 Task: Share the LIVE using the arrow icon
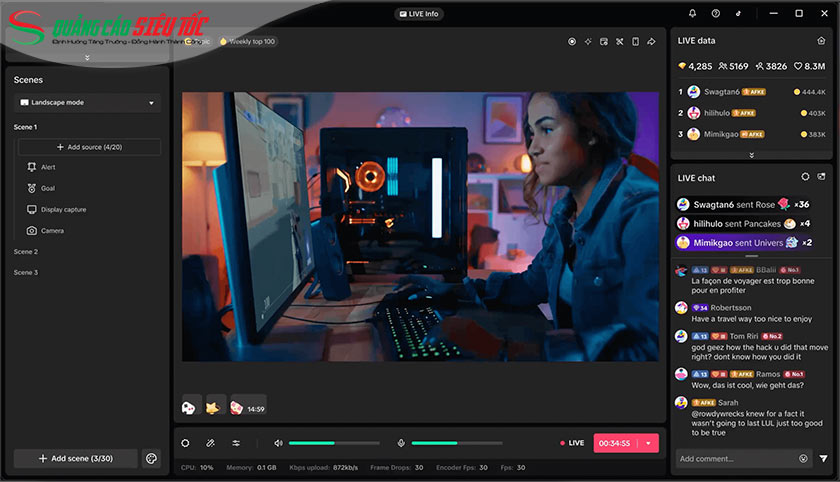[x=651, y=41]
